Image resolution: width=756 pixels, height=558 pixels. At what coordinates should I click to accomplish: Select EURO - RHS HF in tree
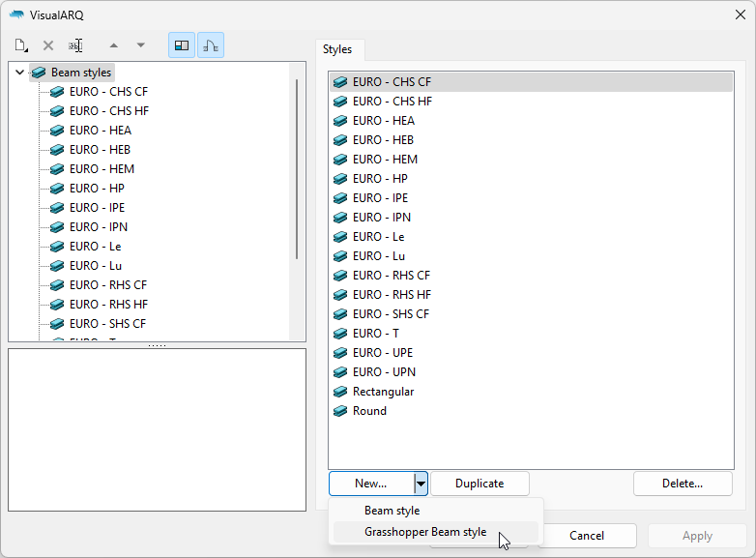tap(108, 305)
